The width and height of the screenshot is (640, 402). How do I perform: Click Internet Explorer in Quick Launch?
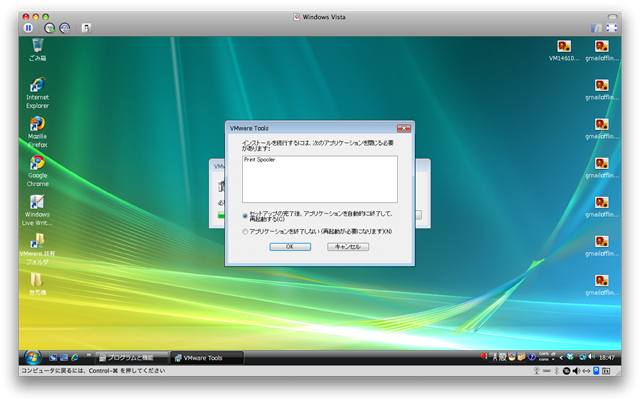tap(75, 358)
